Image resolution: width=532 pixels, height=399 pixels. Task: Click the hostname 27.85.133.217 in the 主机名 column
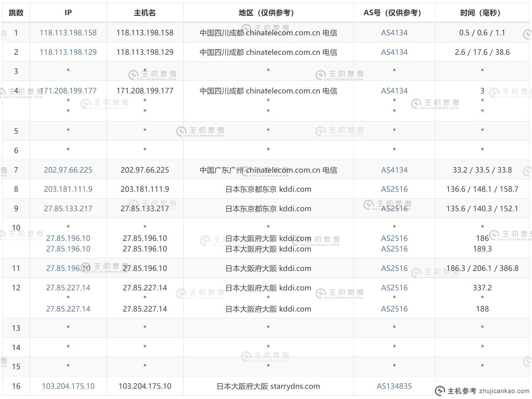[x=145, y=209]
